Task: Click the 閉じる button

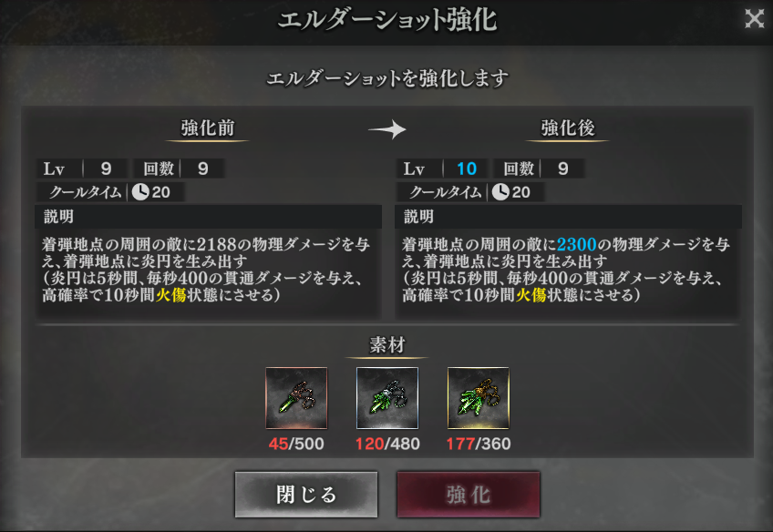Action: (x=306, y=494)
